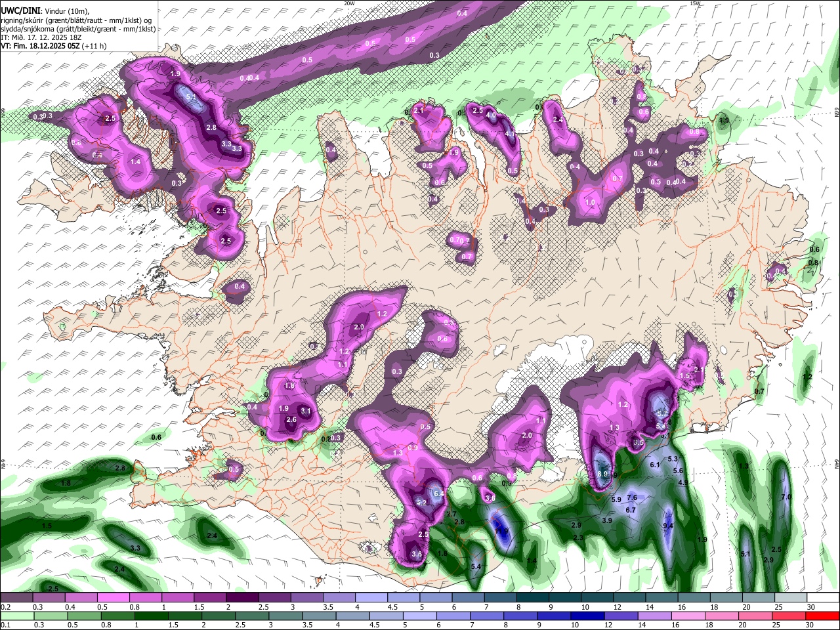Pick the light pink 16–18 rain swatch

(687, 616)
